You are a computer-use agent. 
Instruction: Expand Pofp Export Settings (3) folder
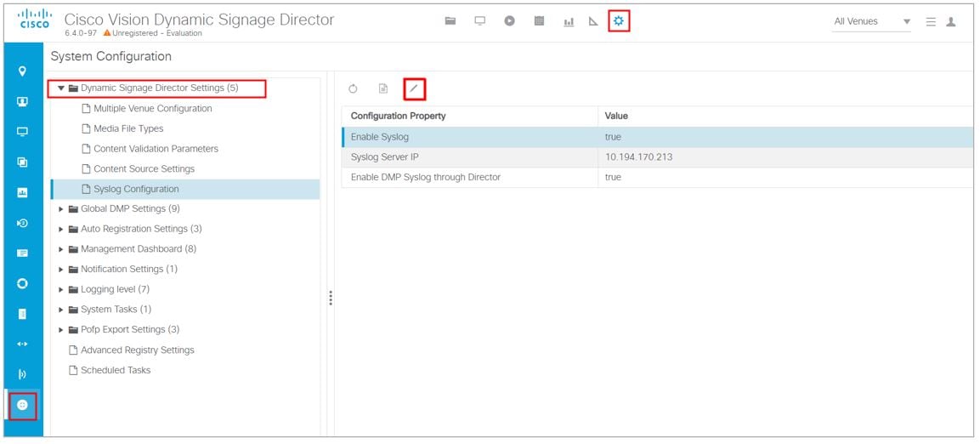coord(61,329)
